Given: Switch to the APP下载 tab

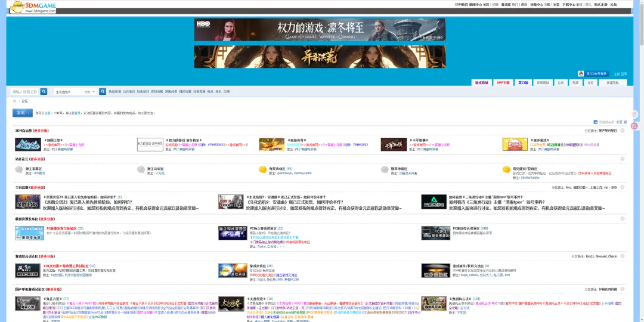Looking at the screenshot, I should 503,82.
